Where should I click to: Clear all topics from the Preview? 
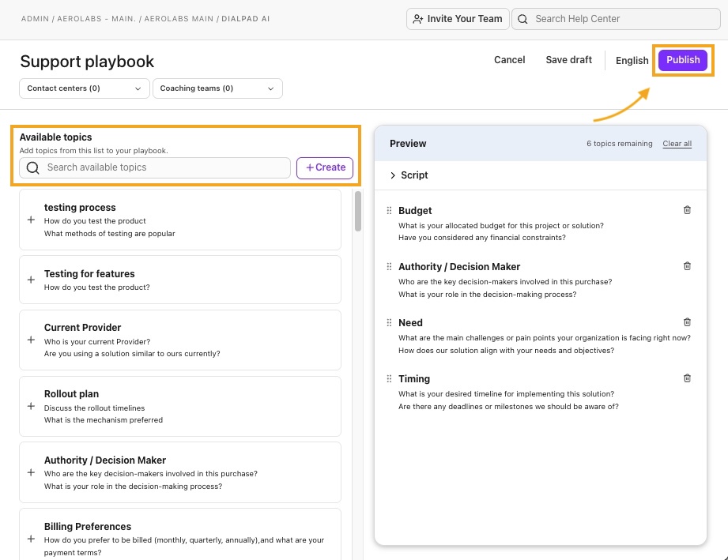(x=677, y=144)
